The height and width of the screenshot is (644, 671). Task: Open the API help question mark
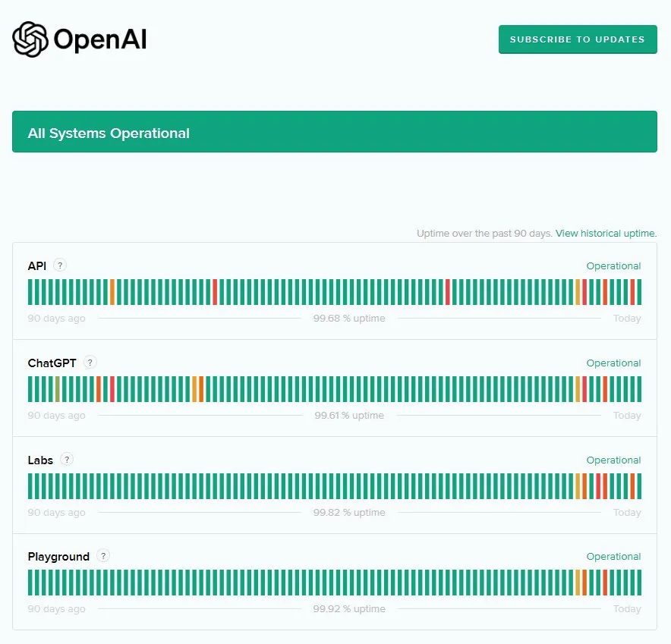(x=60, y=265)
